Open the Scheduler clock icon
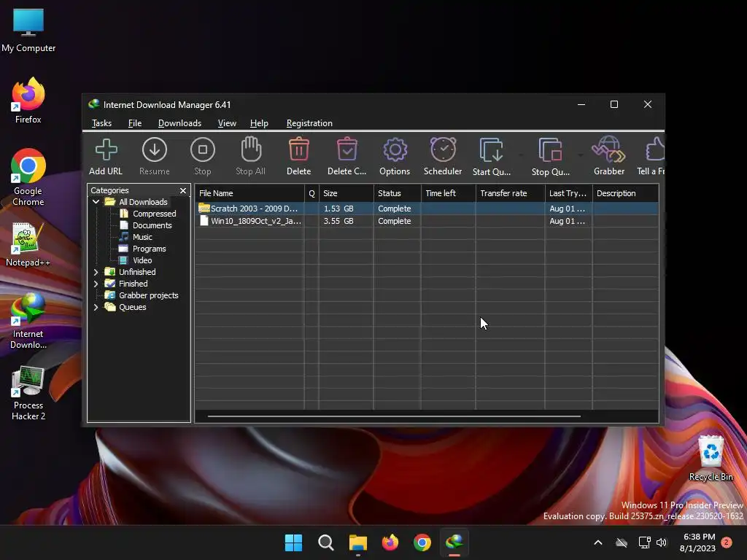This screenshot has height=560, width=747. 443,156
